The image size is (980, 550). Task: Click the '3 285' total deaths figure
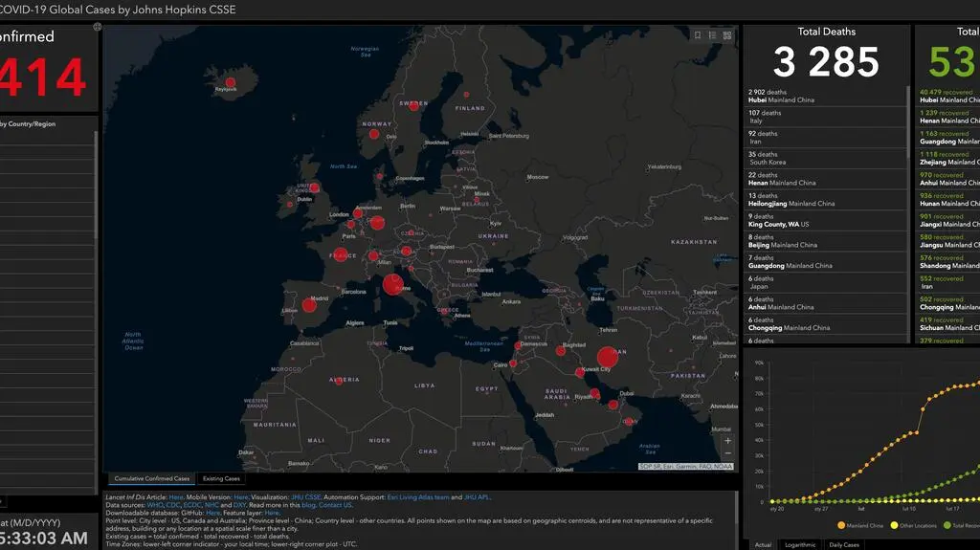826,62
